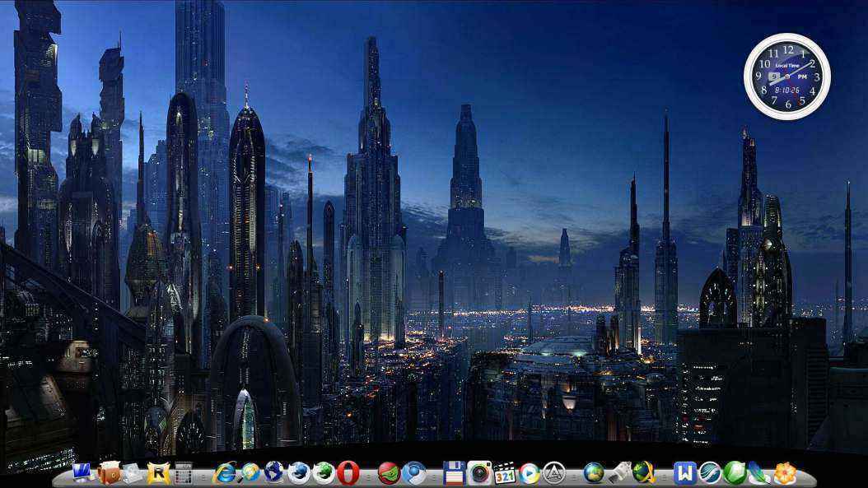This screenshot has width=868, height=488.
Task: Open the brown briefcase dock icon
Action: pyautogui.click(x=109, y=472)
